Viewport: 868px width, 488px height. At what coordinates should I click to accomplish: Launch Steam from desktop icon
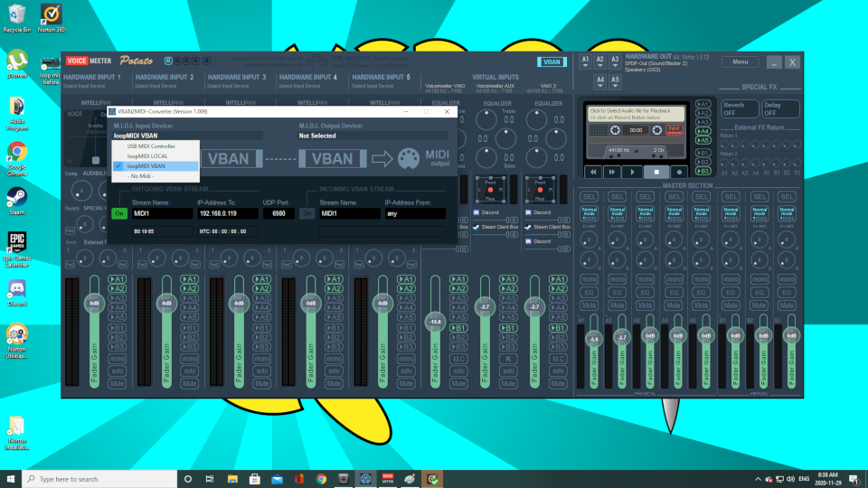(x=16, y=201)
